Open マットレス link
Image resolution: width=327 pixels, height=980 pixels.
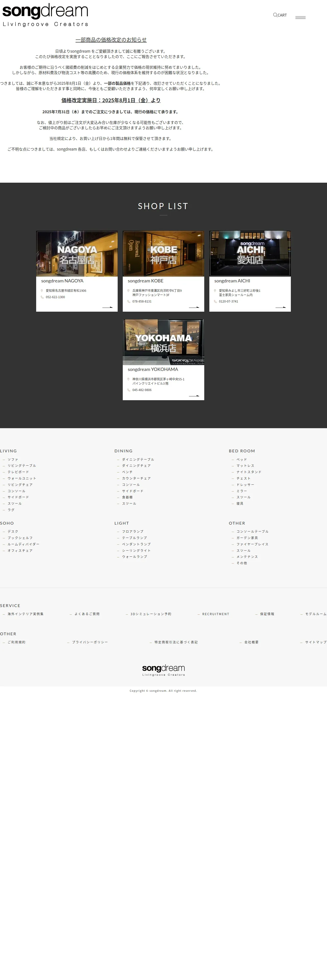pyautogui.click(x=245, y=466)
